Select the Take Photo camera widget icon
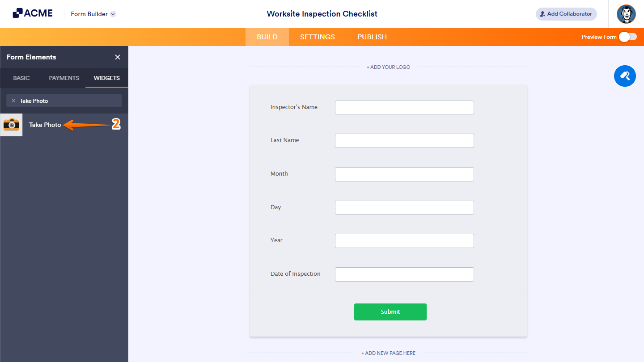The width and height of the screenshot is (644, 362). click(x=11, y=125)
